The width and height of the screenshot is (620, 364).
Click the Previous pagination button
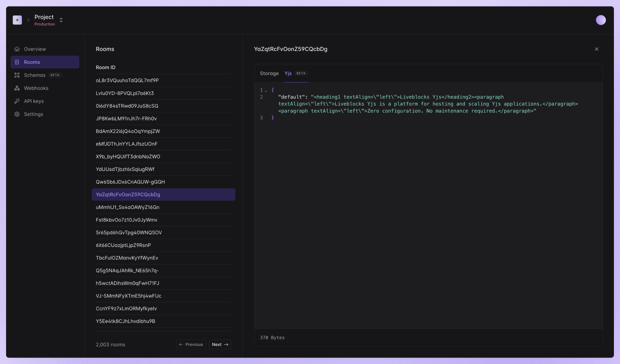(x=191, y=344)
